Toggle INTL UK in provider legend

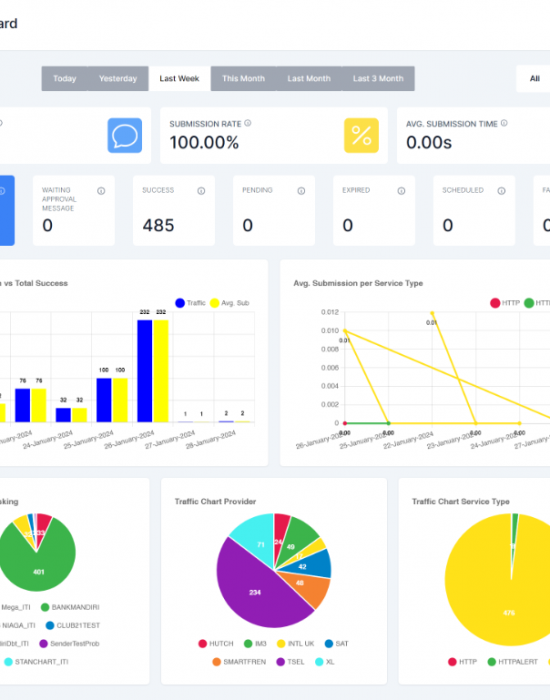(296, 644)
